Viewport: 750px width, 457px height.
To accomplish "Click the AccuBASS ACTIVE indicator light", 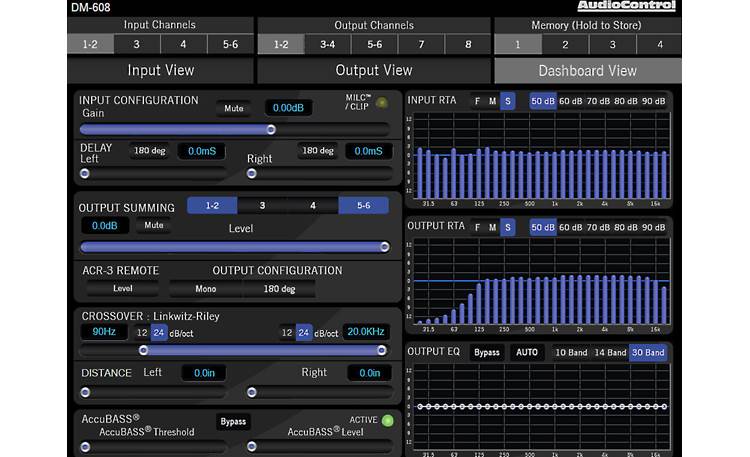I will click(x=387, y=421).
